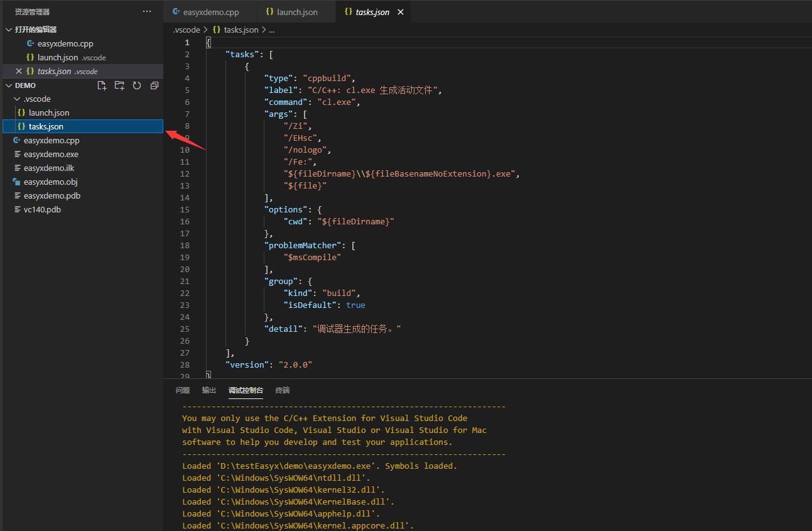Click the JSON braces icon on launch.json tab
Screen dimensions: 812x531
click(269, 12)
